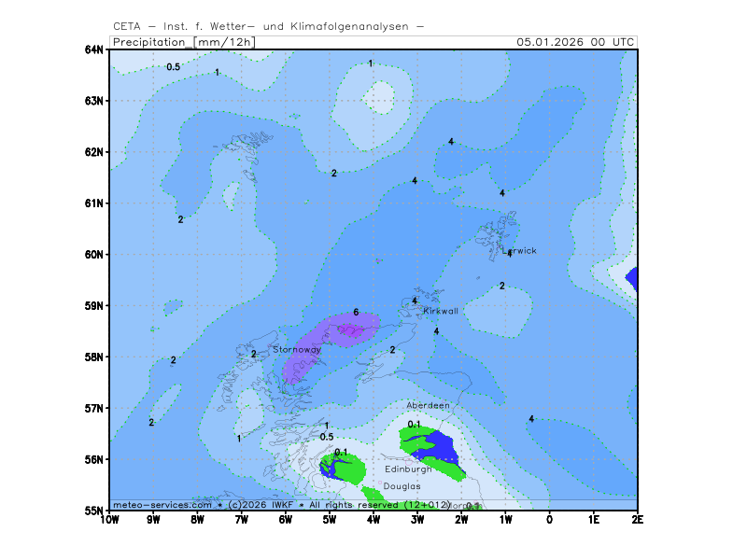
Task: Click the 64N latitude axis label
Action: click(x=93, y=49)
